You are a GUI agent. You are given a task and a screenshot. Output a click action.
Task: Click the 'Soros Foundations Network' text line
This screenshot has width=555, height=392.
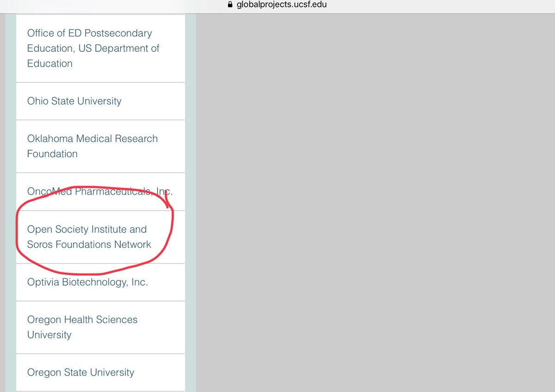click(x=89, y=245)
